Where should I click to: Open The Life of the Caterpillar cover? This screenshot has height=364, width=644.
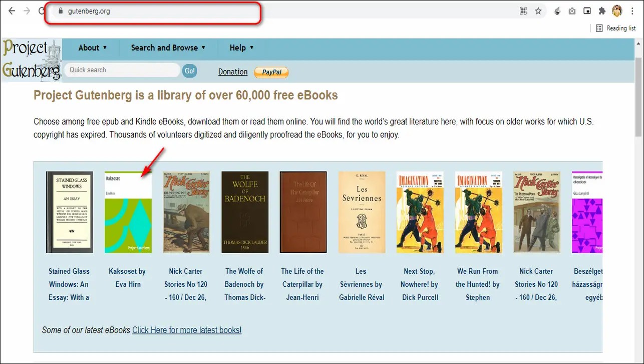click(303, 212)
